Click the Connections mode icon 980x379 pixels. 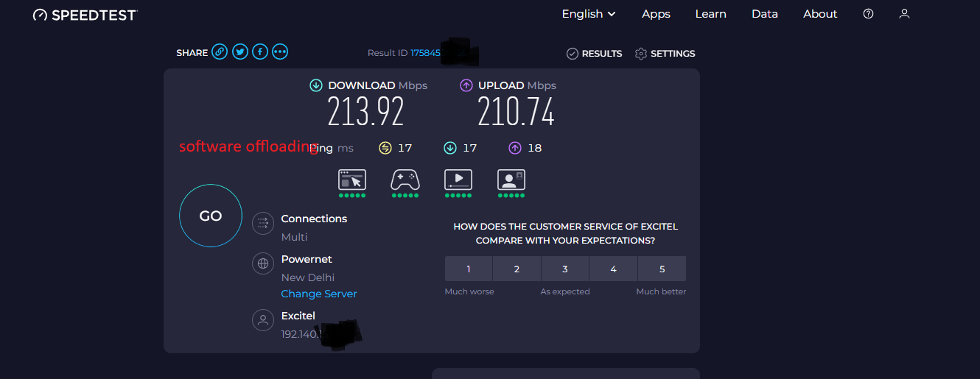pos(263,224)
